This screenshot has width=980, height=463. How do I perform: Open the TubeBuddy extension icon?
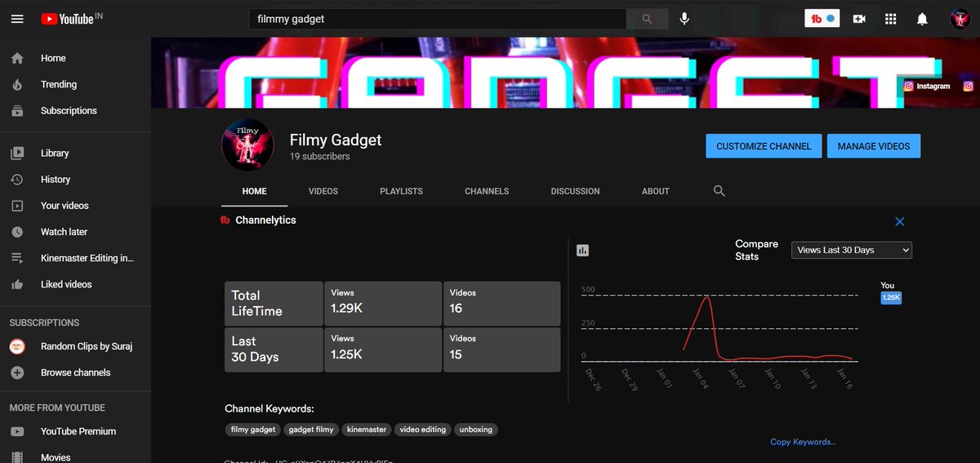[x=822, y=18]
